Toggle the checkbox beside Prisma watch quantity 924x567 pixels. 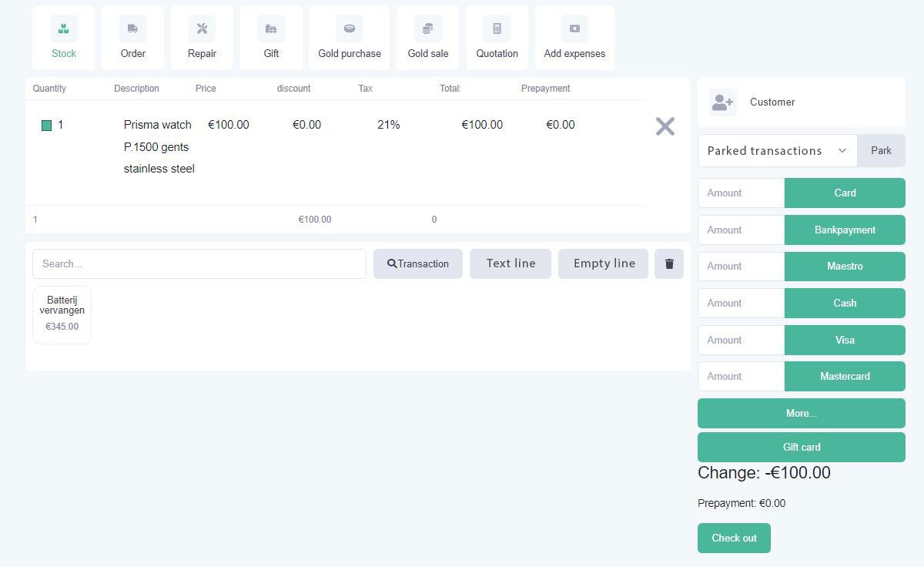(x=46, y=124)
